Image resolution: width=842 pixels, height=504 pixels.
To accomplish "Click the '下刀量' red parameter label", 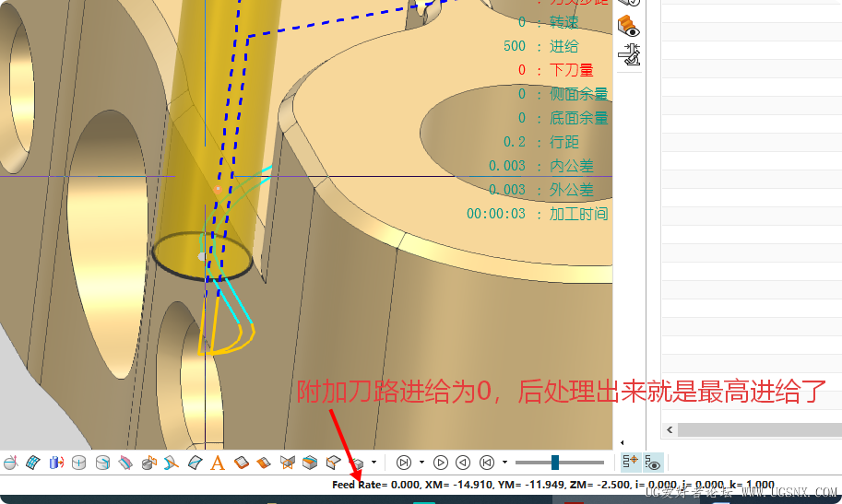I will (x=572, y=70).
